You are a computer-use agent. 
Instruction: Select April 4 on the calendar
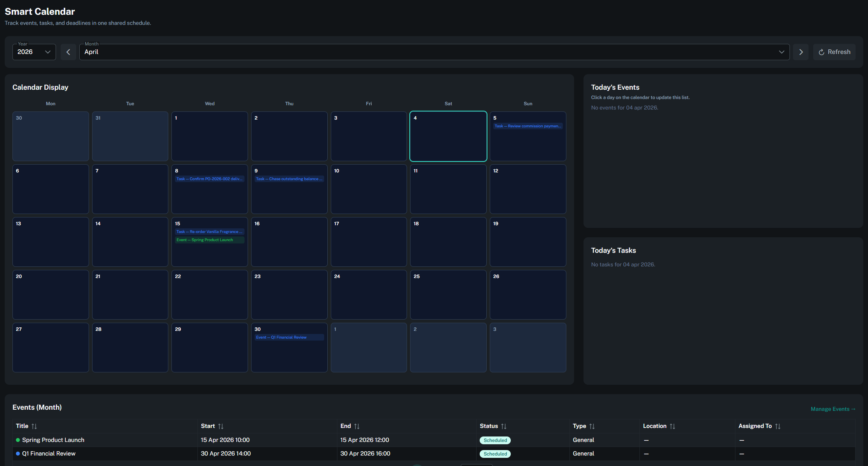click(448, 136)
